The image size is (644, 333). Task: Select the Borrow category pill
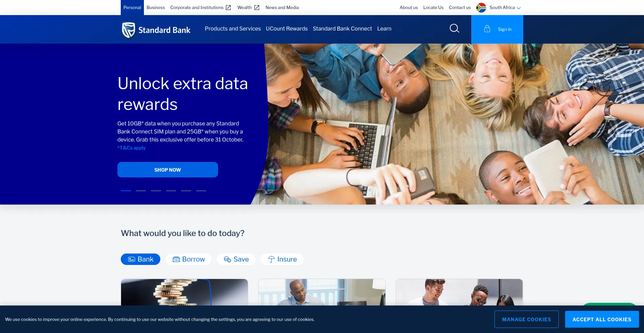pos(189,259)
